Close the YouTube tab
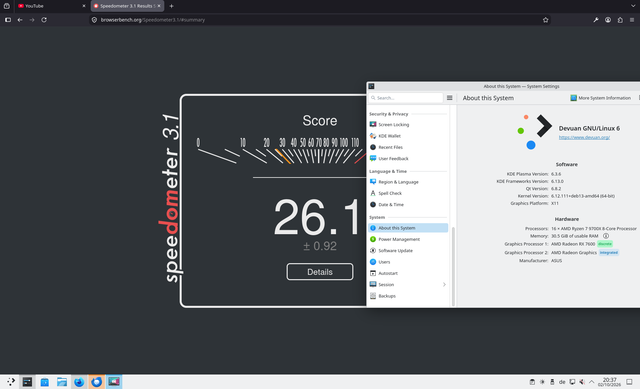The width and height of the screenshot is (640, 389). pos(84,6)
